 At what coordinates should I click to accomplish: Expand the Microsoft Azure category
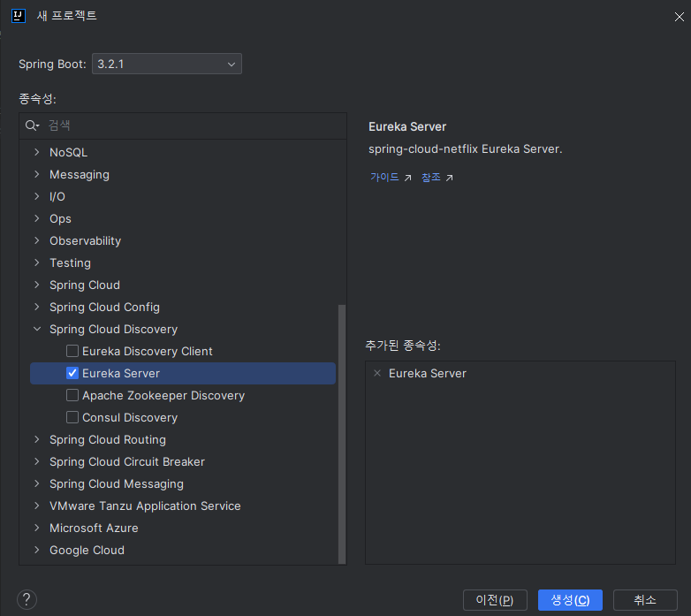[37, 528]
